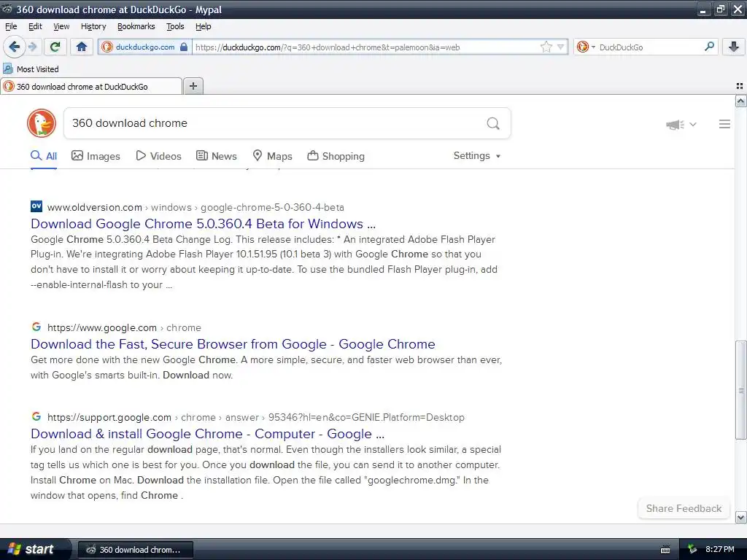Image resolution: width=747 pixels, height=560 pixels.
Task: Switch to the Maps results tab
Action: [x=272, y=156]
